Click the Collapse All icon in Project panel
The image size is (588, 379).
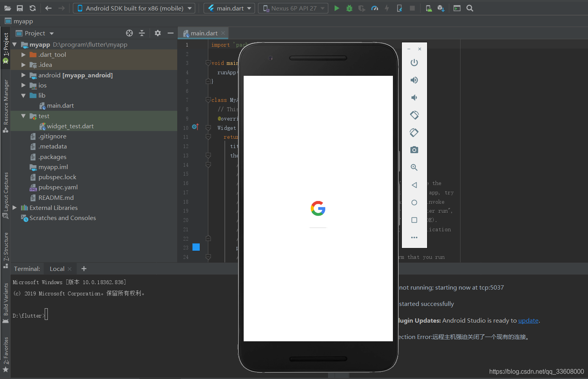pos(142,33)
